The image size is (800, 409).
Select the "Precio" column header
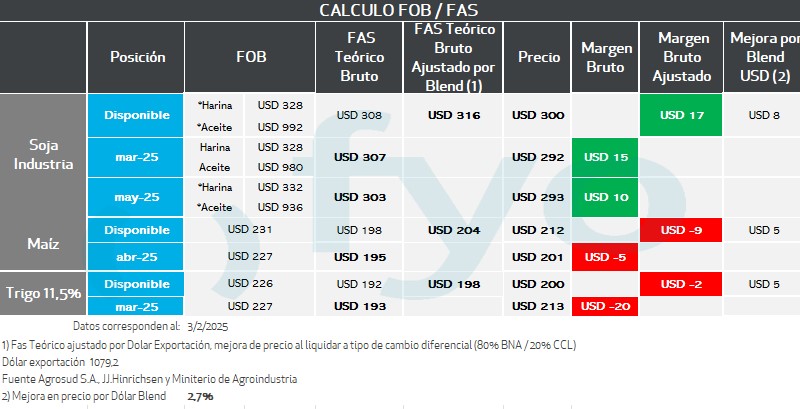[538, 57]
